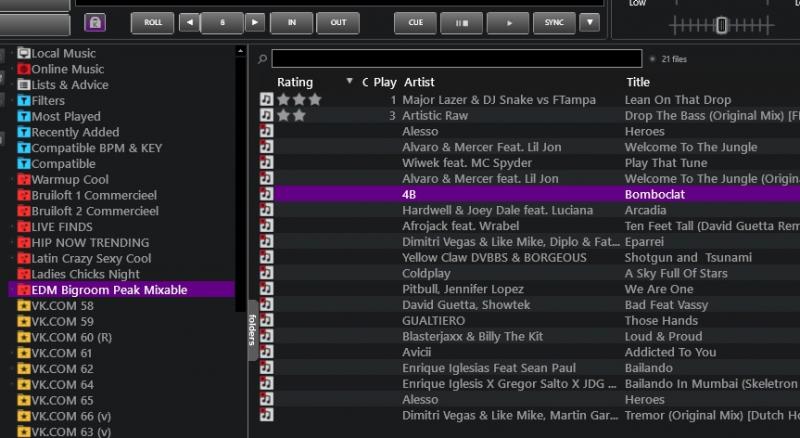Sort tracks by Play count column

click(x=385, y=82)
